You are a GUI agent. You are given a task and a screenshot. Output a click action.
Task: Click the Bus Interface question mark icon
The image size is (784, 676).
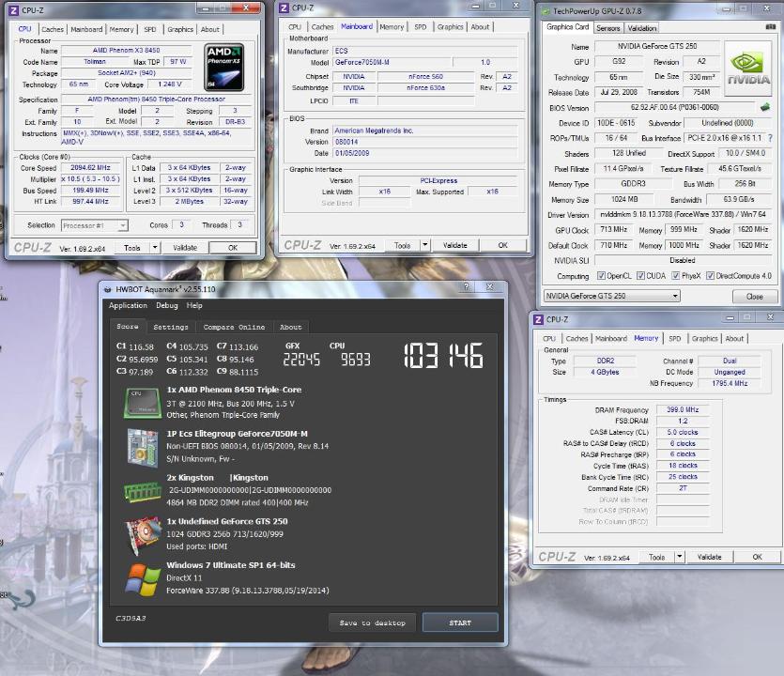(770, 137)
